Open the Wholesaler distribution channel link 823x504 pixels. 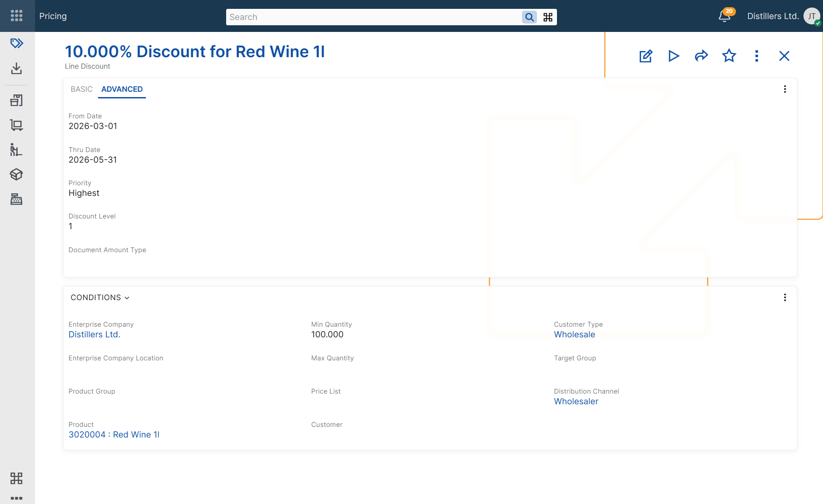[576, 402]
